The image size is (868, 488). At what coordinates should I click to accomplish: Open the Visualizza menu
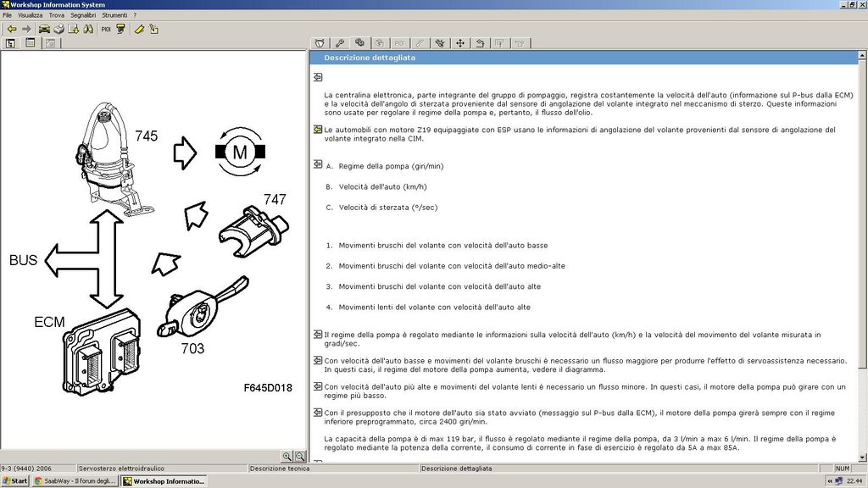pos(30,15)
